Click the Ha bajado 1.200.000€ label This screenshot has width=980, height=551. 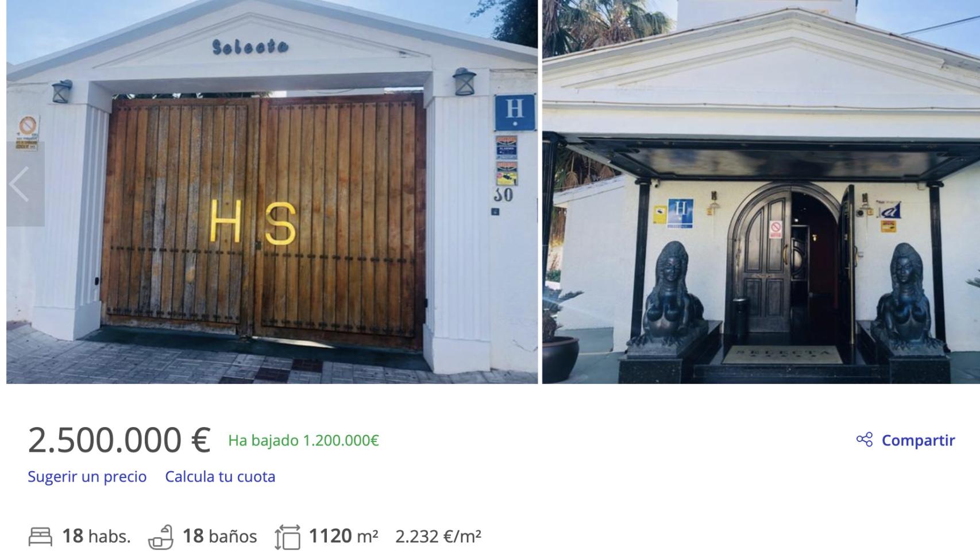(303, 440)
